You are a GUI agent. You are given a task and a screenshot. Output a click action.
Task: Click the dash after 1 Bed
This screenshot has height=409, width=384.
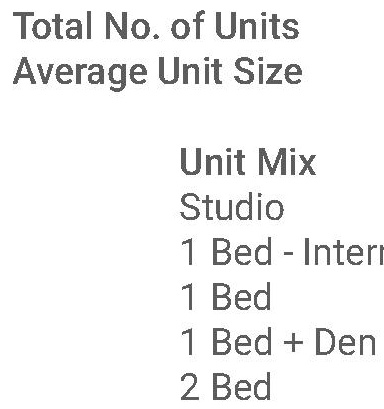click(x=288, y=255)
